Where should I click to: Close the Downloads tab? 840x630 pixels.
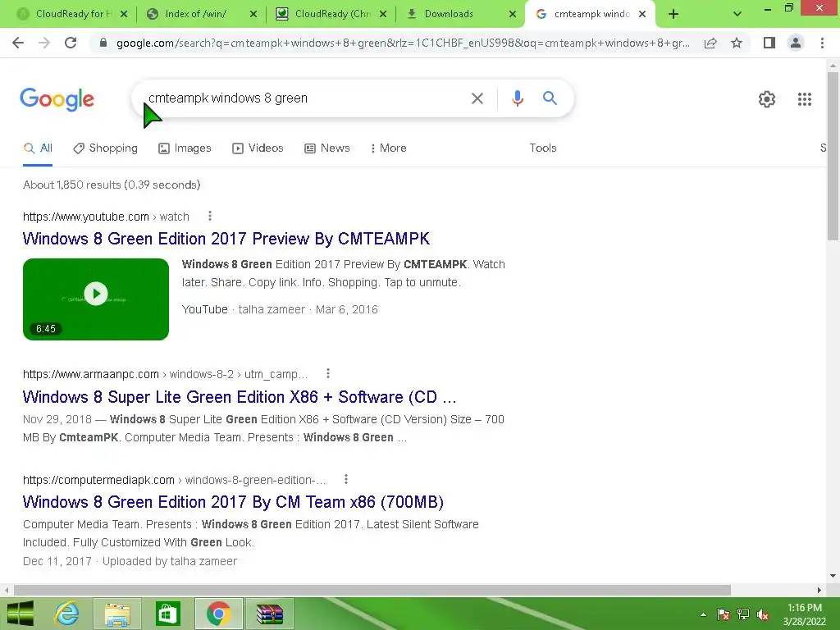tap(513, 15)
